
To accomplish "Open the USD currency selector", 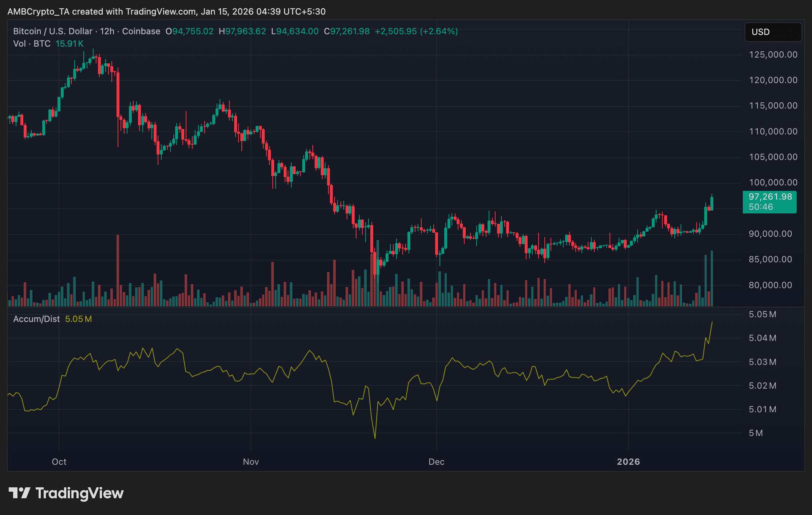I will tap(773, 32).
